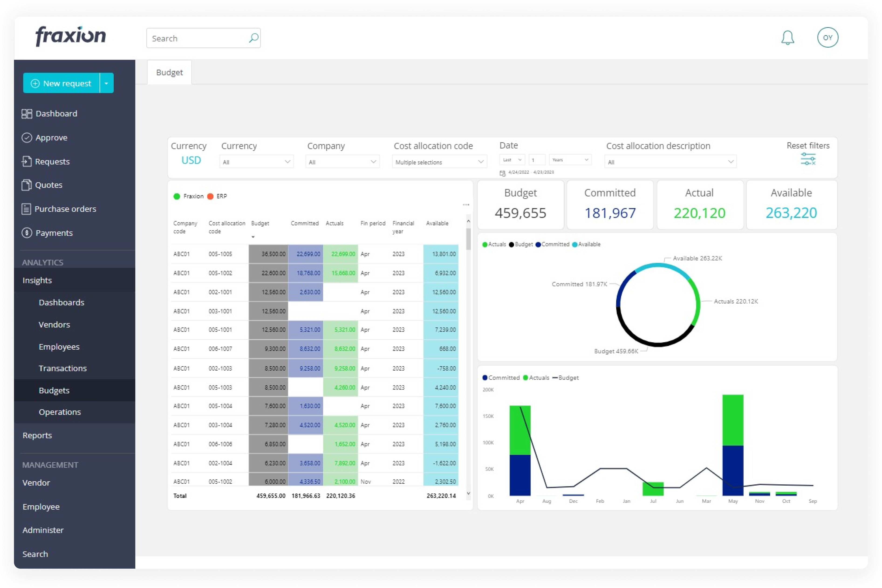Open the Currency filter dropdown

pyautogui.click(x=256, y=162)
